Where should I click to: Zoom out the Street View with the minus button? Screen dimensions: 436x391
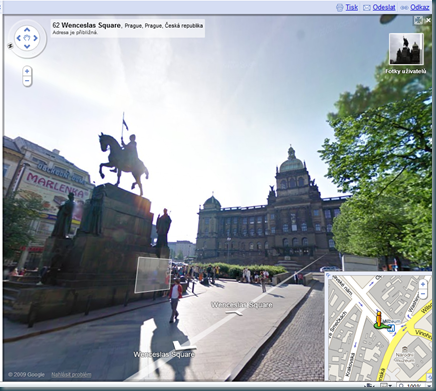[27, 81]
